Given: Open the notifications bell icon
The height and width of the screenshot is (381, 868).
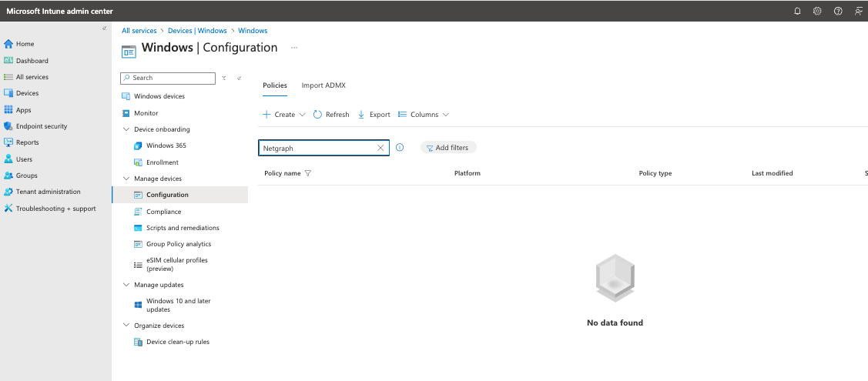Looking at the screenshot, I should pyautogui.click(x=797, y=11).
